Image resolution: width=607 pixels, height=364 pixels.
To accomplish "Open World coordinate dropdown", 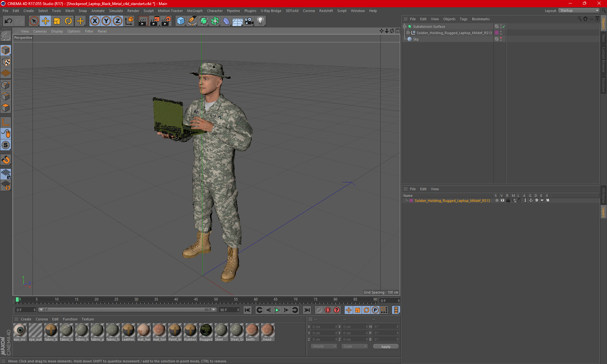I will tap(324, 346).
